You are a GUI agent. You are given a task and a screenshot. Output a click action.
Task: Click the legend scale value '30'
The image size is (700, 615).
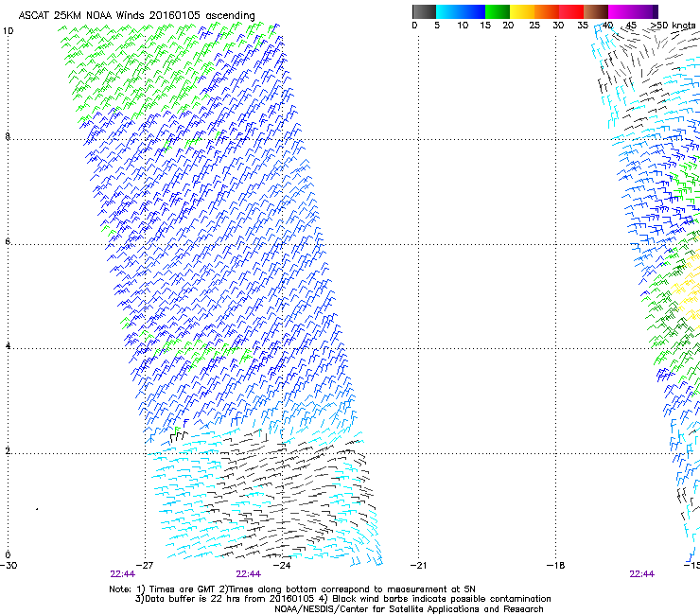coord(558,26)
